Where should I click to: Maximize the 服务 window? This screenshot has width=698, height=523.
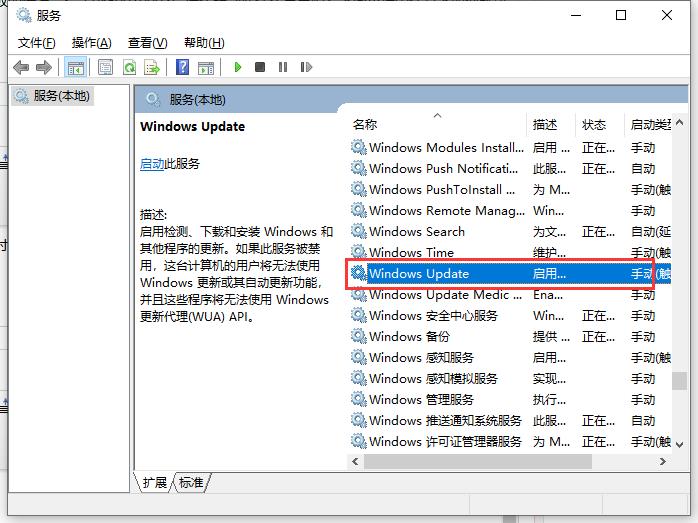click(621, 16)
